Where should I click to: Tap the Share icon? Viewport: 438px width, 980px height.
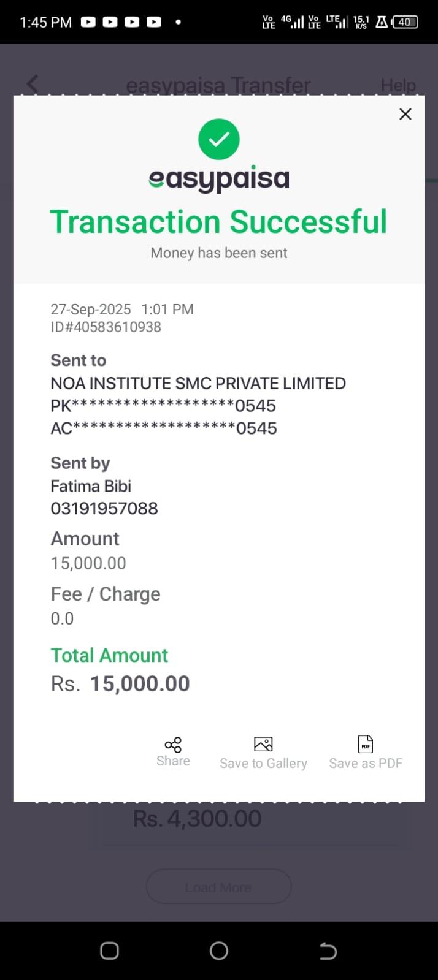(x=173, y=745)
